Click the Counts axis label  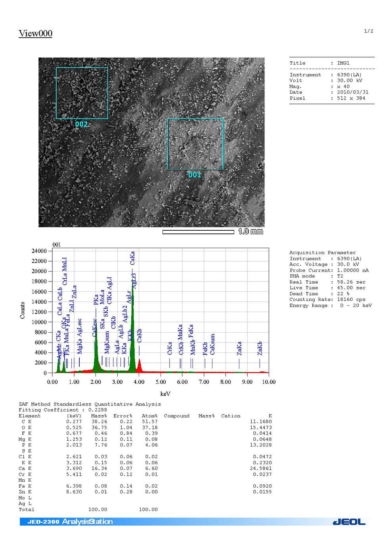pos(22,310)
